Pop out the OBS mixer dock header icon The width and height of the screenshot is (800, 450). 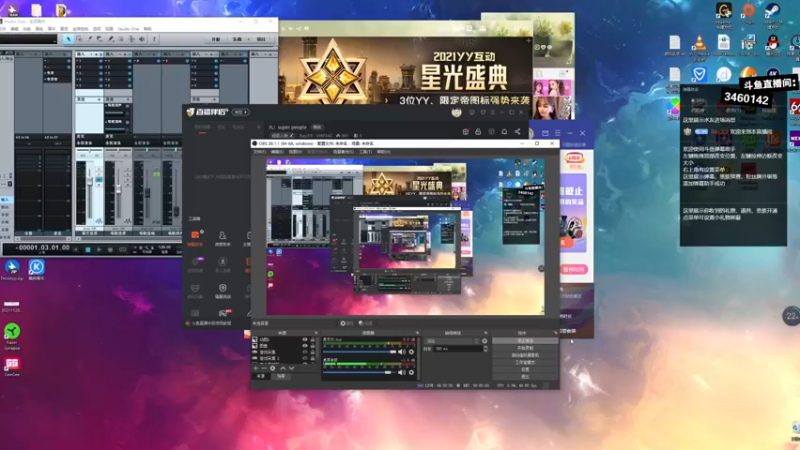coord(417,333)
